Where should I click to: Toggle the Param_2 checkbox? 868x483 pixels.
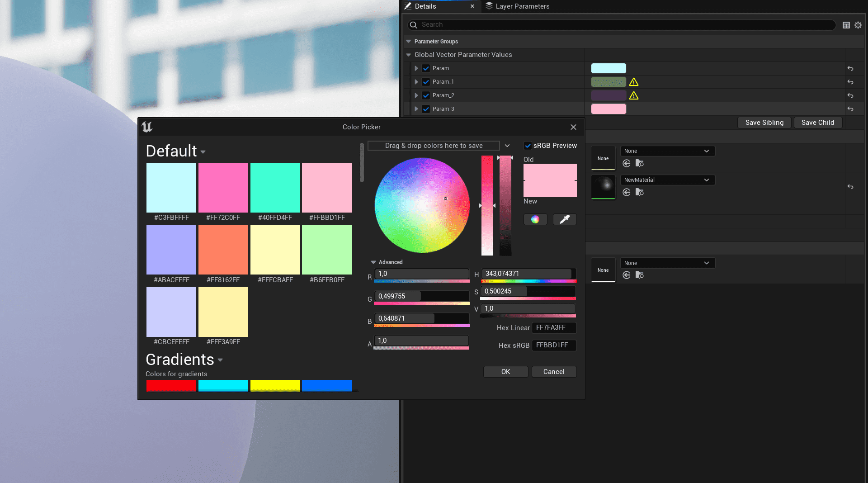pos(426,95)
